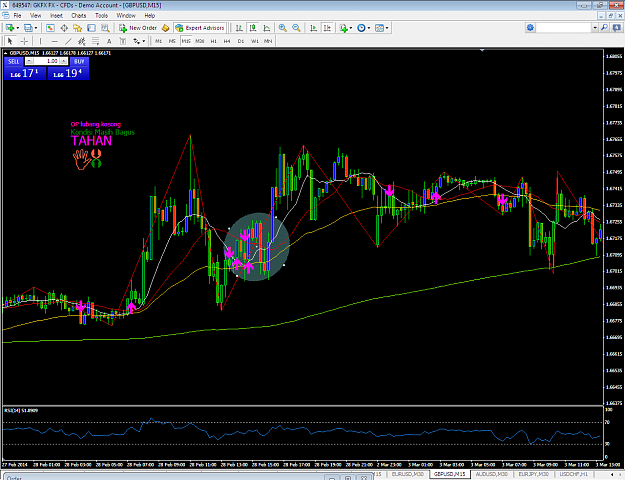
Task: Open the Insert menu
Action: pos(56,16)
